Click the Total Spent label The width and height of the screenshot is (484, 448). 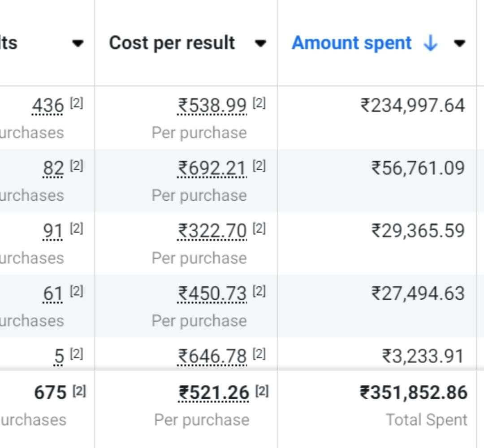point(427,420)
